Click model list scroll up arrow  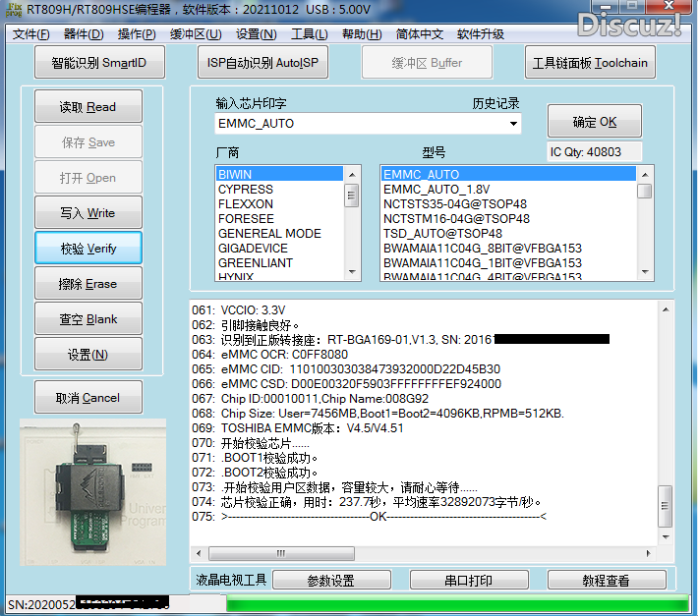click(x=645, y=175)
